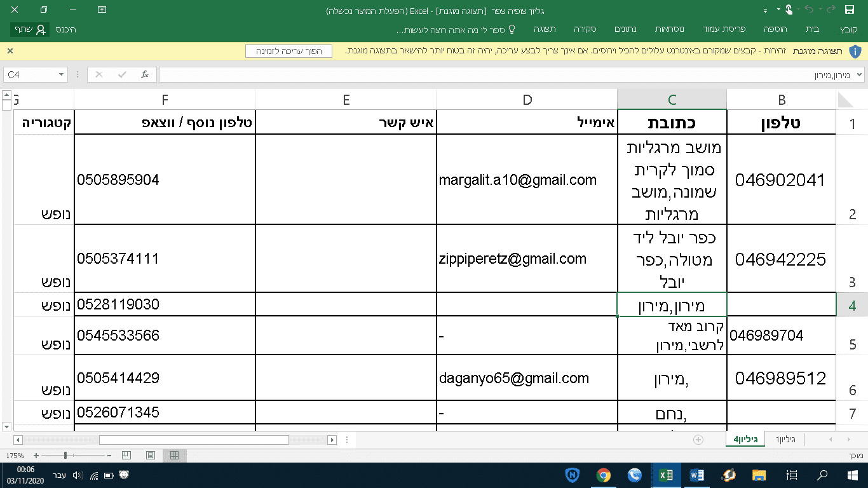The width and height of the screenshot is (868, 488).
Task: Select column D header
Action: 527,100
